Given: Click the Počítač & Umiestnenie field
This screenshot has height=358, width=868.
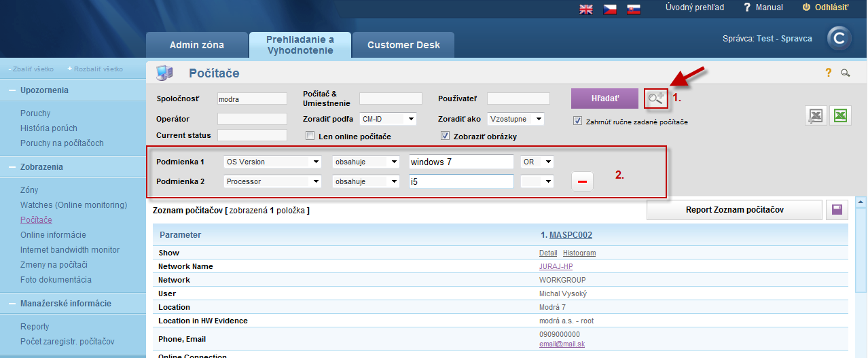Looking at the screenshot, I should (391, 99).
